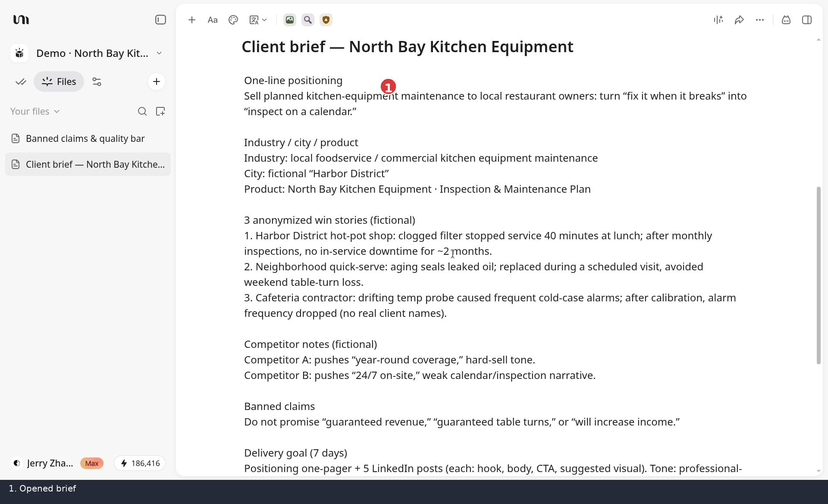Click the green image tool icon
This screenshot has height=504, width=828.
(x=290, y=20)
